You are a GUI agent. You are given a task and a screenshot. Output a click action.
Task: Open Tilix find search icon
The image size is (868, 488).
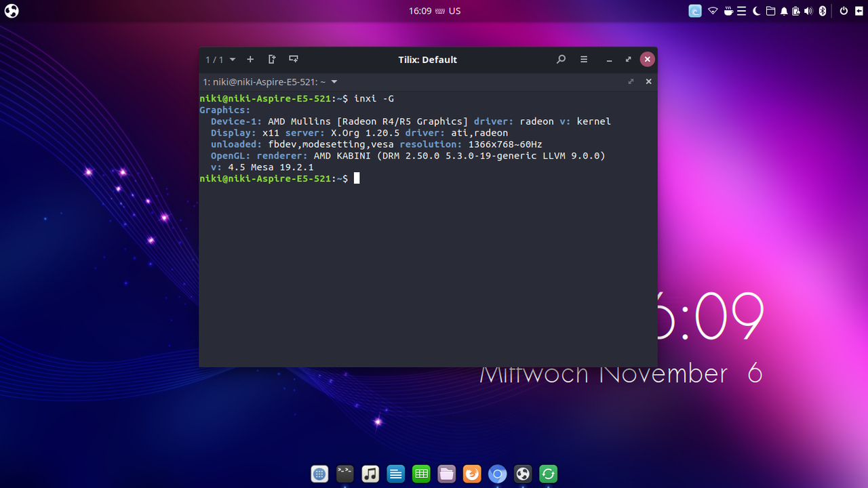tap(561, 60)
